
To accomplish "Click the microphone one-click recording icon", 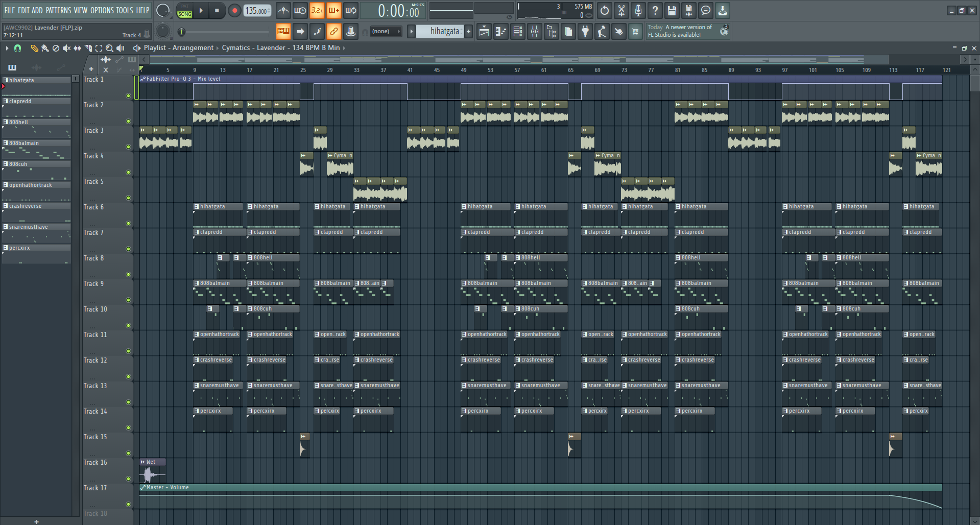I will [638, 10].
